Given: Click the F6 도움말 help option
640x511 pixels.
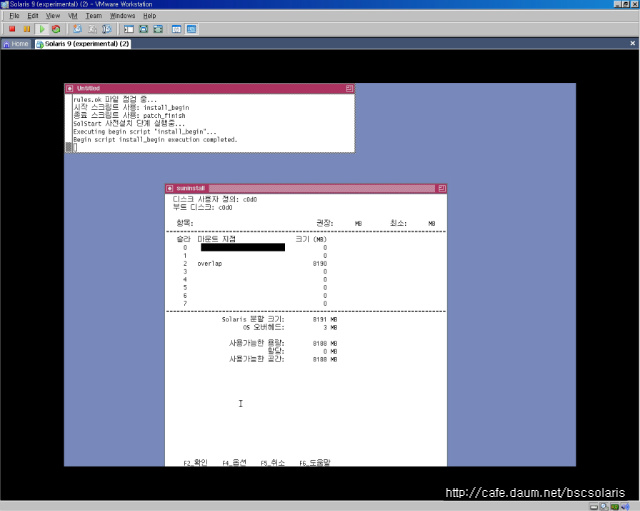Looking at the screenshot, I should (x=315, y=462).
